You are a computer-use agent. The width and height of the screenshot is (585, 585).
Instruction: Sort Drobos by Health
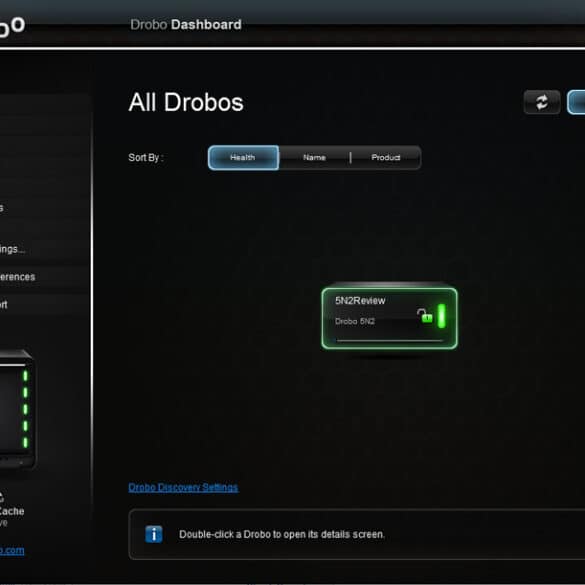click(x=243, y=157)
